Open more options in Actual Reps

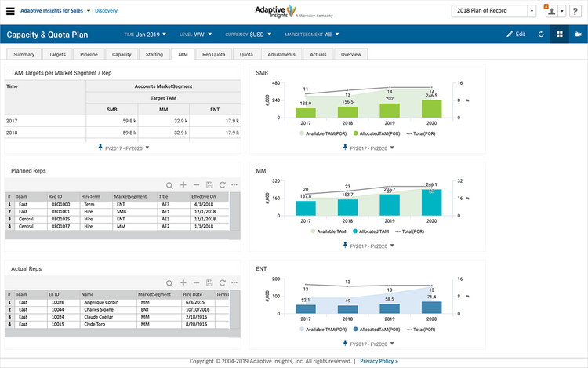point(234,282)
